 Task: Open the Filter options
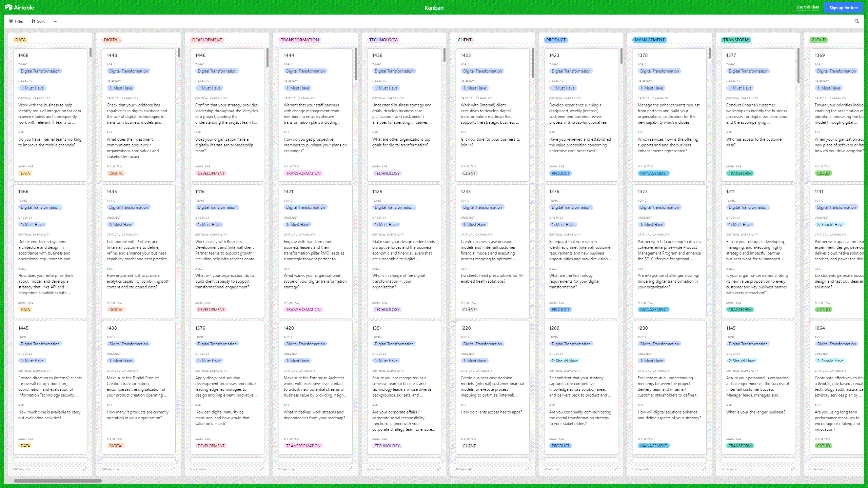[16, 21]
